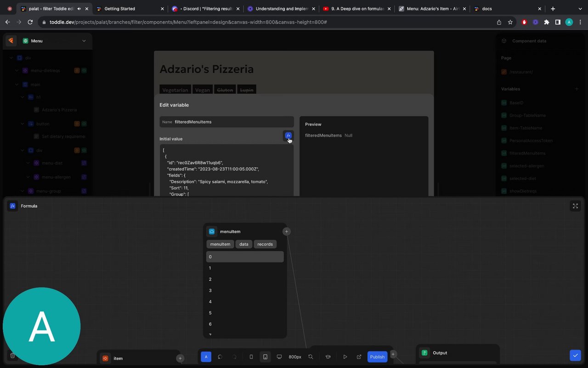
Task: Open the page in new tab icon
Action: tap(359, 356)
